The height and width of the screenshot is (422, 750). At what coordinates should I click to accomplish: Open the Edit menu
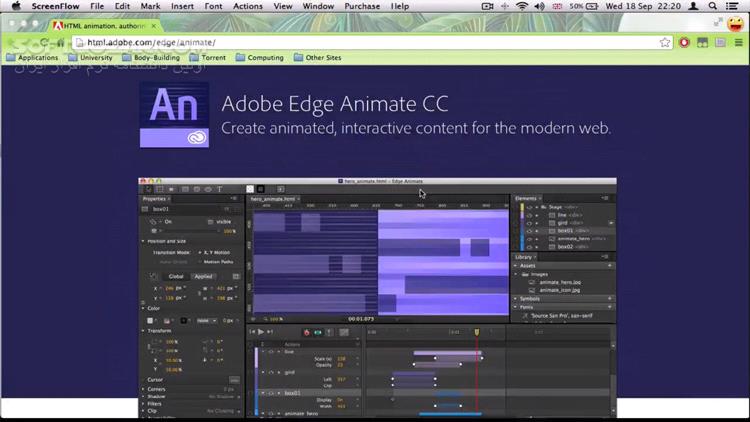coord(122,6)
